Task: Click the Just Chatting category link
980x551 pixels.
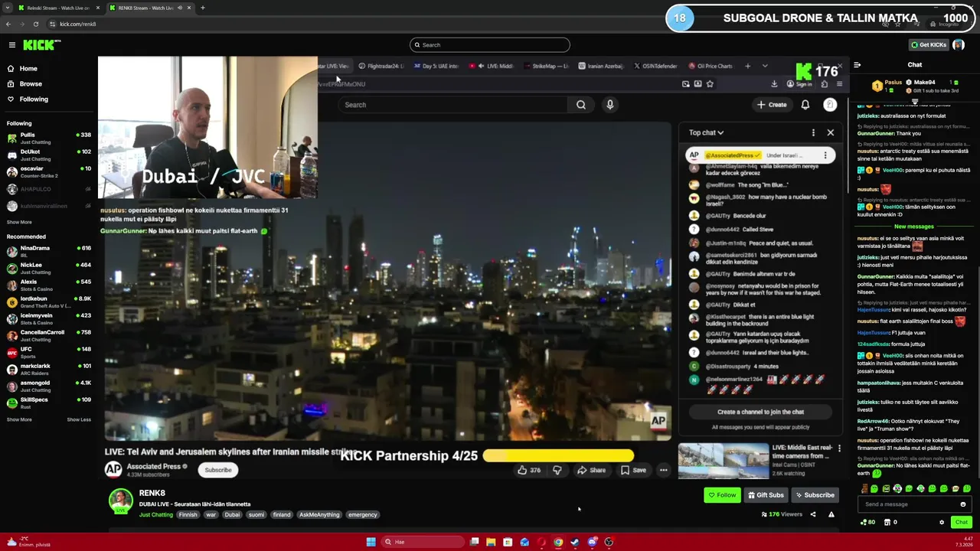Action: pos(156,515)
